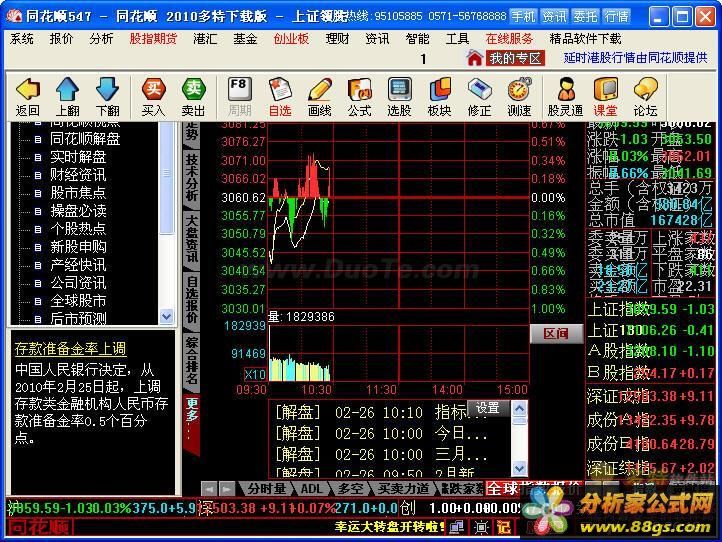
Task: Open 延时港股行情由同花顺提供 link
Action: click(x=635, y=58)
